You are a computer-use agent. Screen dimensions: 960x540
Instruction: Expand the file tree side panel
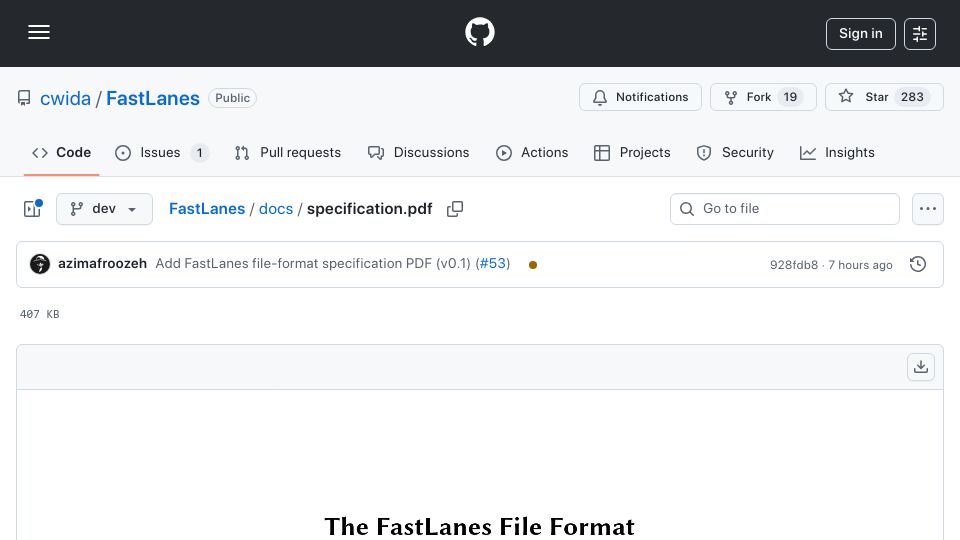tap(32, 209)
